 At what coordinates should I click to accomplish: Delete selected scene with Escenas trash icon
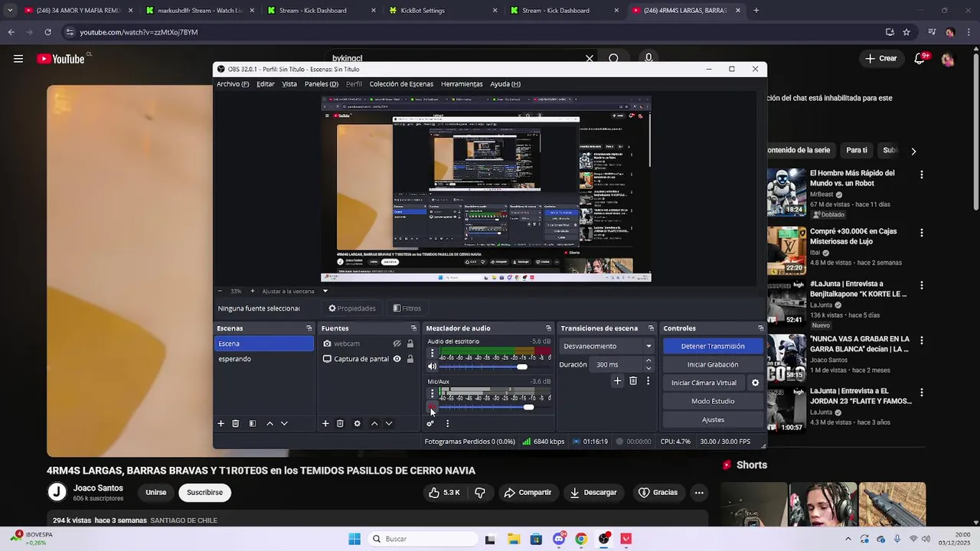point(236,423)
